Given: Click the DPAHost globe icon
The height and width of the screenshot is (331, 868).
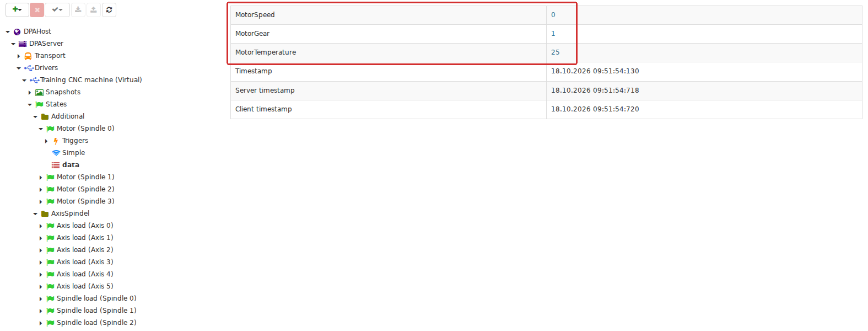Looking at the screenshot, I should pyautogui.click(x=17, y=32).
